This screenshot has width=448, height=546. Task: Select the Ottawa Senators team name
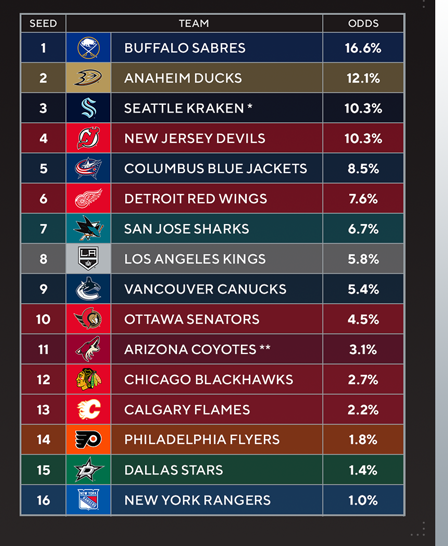point(191,319)
